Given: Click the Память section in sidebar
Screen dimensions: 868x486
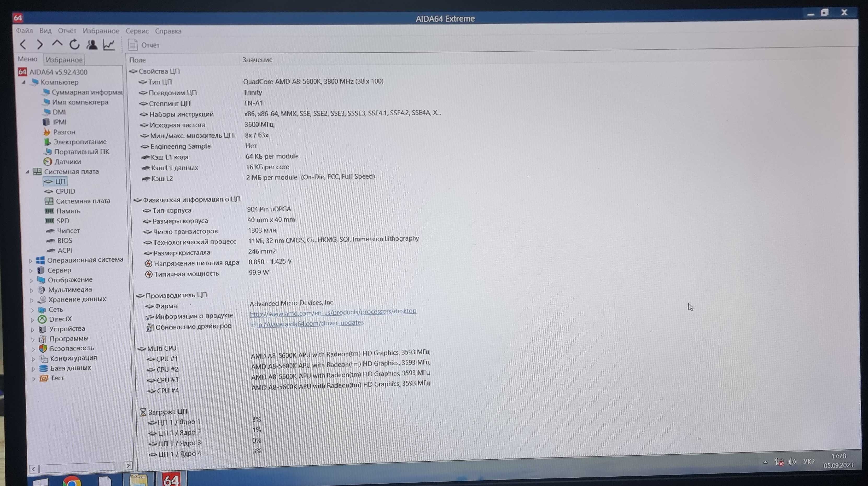Looking at the screenshot, I should click(67, 211).
